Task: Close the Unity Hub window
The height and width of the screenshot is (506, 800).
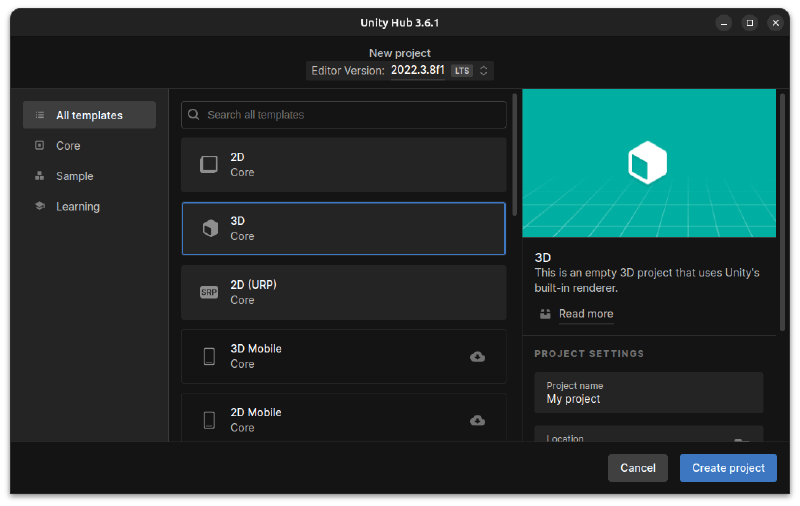Action: point(776,23)
